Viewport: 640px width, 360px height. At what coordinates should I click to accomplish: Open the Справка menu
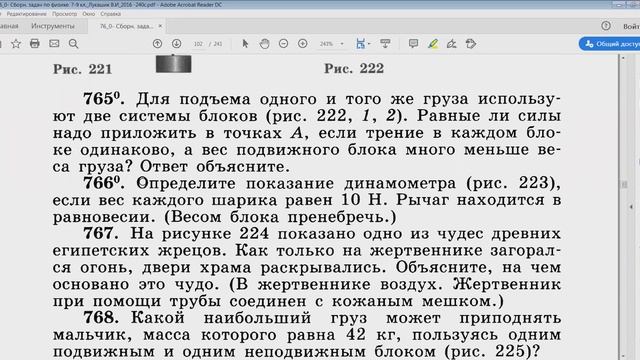(x=110, y=14)
